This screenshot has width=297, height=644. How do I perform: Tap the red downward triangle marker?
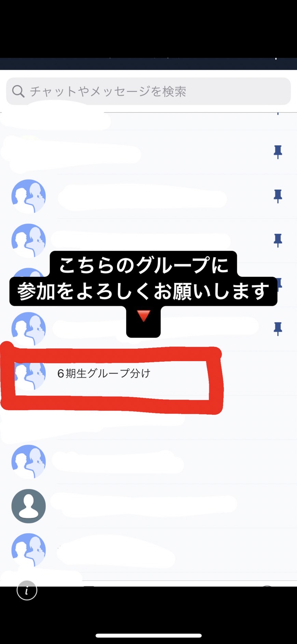[x=143, y=316]
